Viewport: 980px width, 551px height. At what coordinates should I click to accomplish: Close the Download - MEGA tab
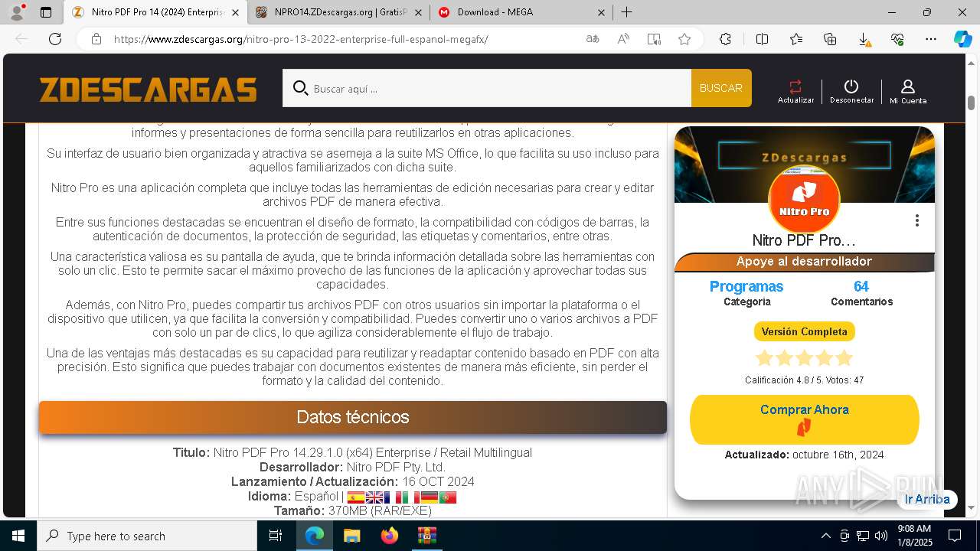click(x=601, y=12)
